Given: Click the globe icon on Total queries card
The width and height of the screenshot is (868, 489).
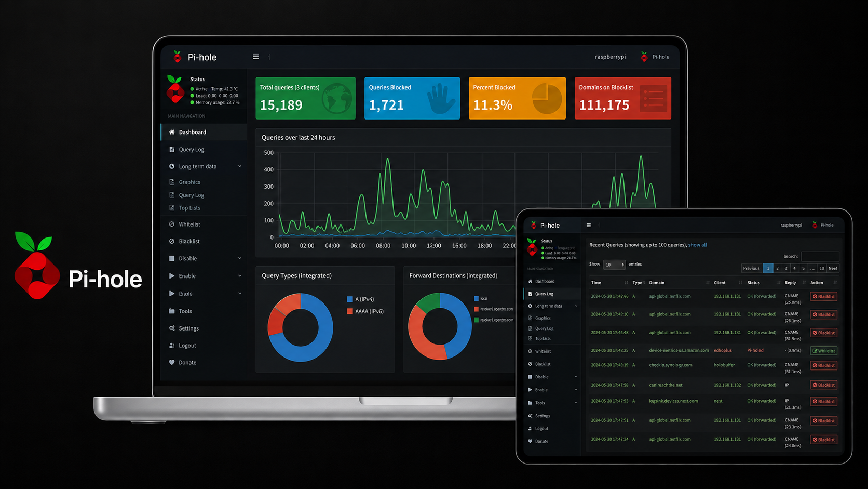Looking at the screenshot, I should coord(337,99).
